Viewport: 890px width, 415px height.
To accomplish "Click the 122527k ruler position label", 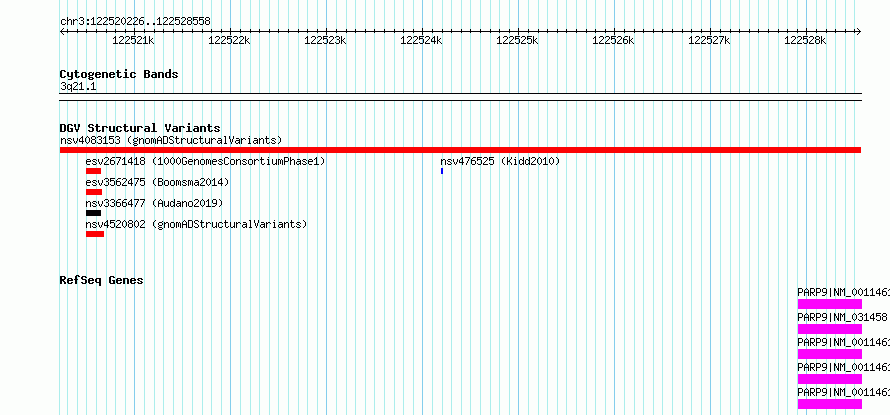I will click(x=709, y=40).
